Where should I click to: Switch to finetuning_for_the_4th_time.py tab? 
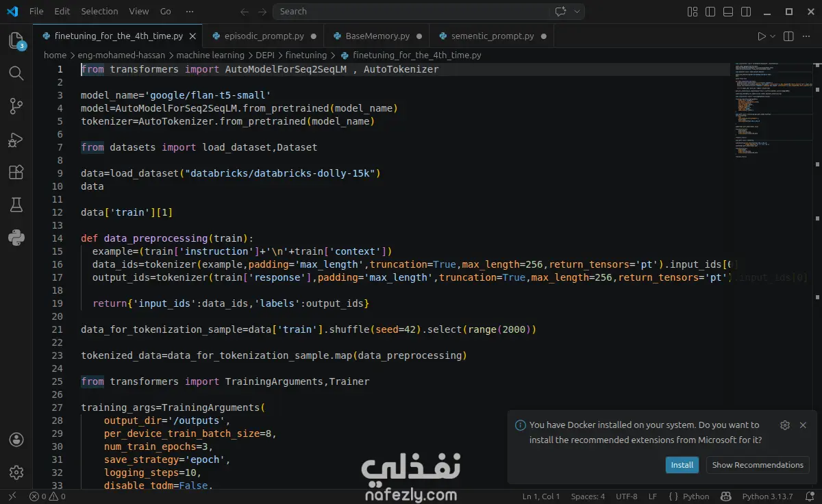point(118,36)
